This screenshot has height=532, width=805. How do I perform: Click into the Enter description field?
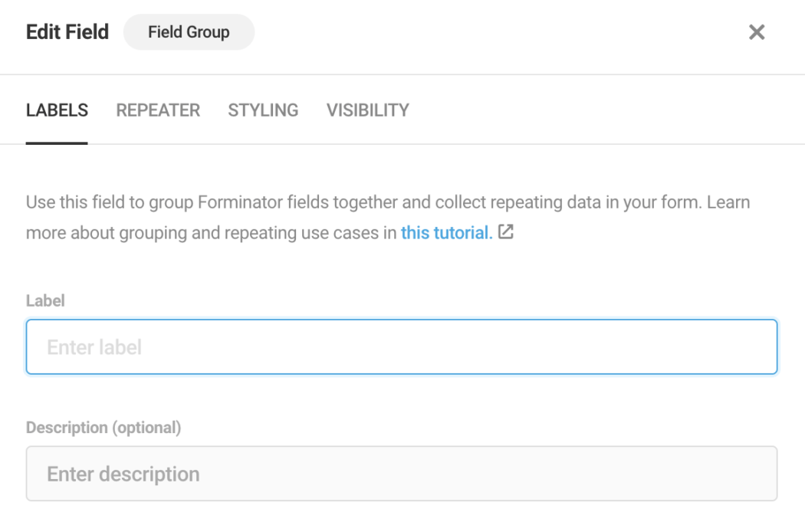pos(402,474)
